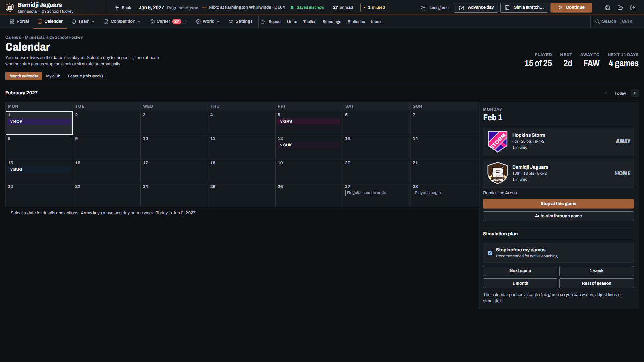The width and height of the screenshot is (644, 362).
Task: Click the Advance day button
Action: [x=476, y=8]
